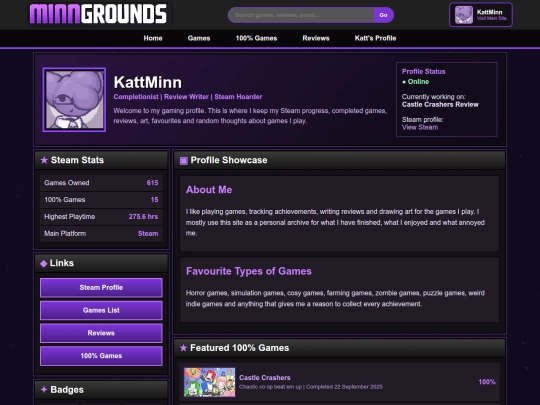Click the Steam Stats star icon
540x405 pixels.
pos(44,160)
